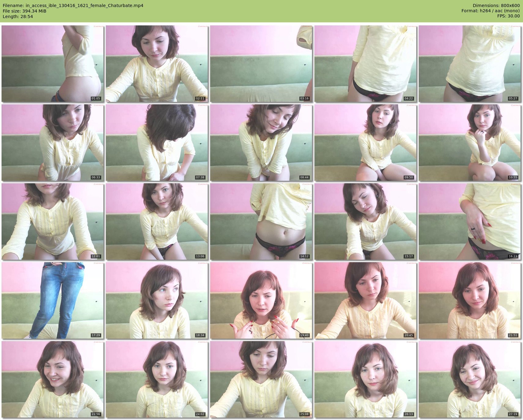
Task: Choose the frame marked 06:33
Action: tap(53, 143)
